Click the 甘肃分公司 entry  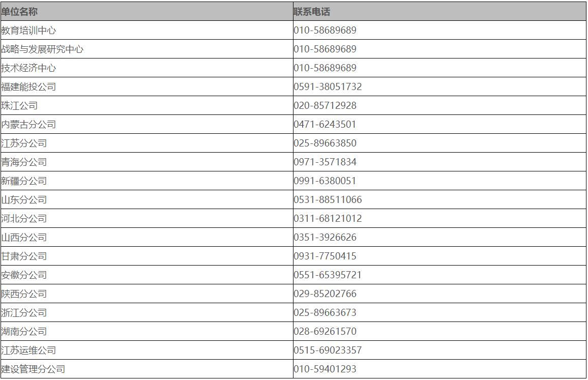click(24, 256)
